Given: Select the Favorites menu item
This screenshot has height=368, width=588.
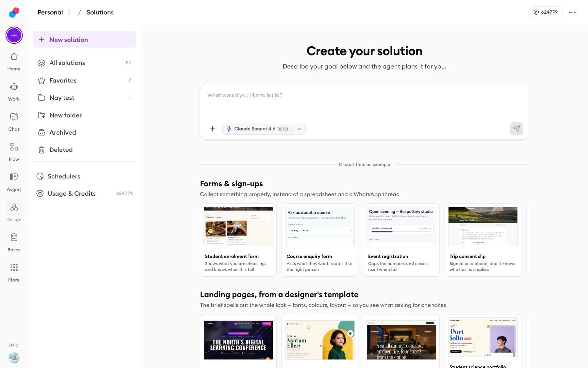Looking at the screenshot, I should [84, 80].
